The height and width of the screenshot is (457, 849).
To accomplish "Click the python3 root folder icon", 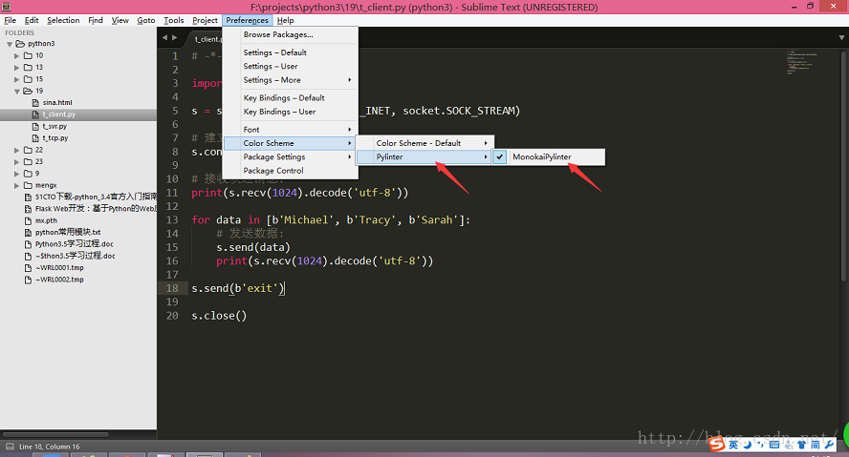I will (20, 44).
